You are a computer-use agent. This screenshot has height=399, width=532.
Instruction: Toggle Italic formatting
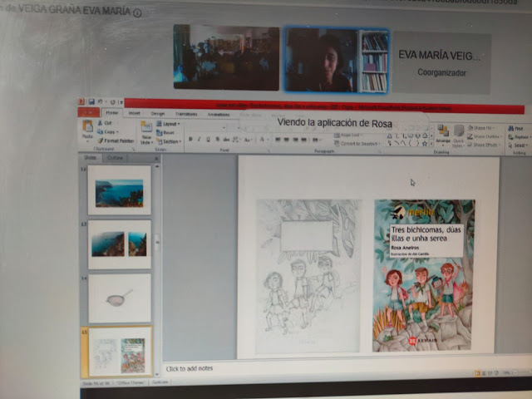pos(199,139)
